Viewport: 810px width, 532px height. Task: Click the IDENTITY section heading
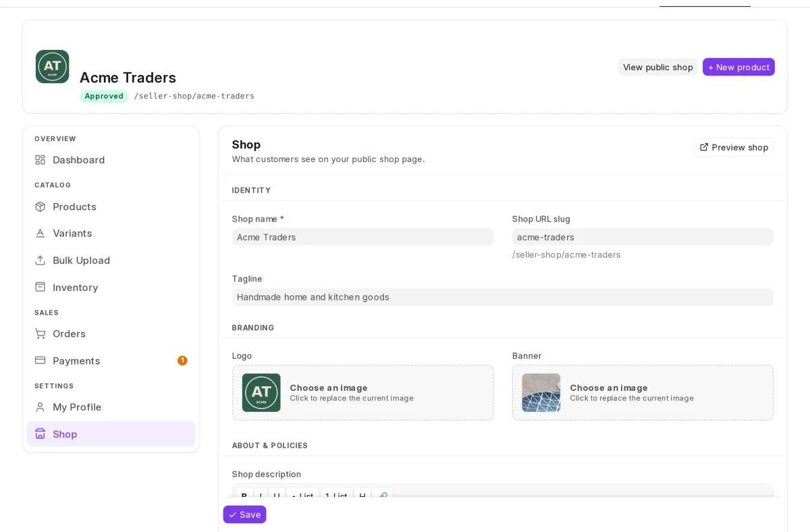click(251, 190)
